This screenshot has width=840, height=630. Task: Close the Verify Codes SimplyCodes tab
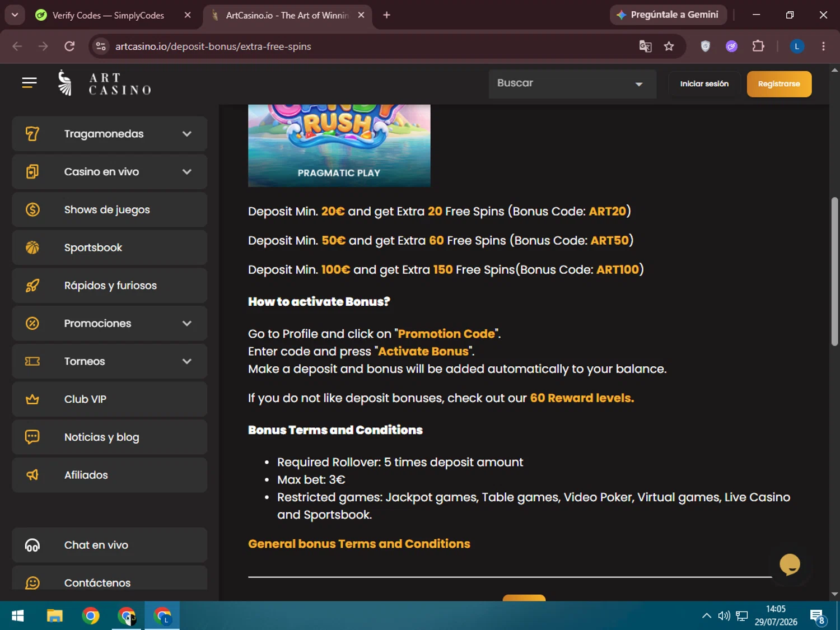[188, 15]
